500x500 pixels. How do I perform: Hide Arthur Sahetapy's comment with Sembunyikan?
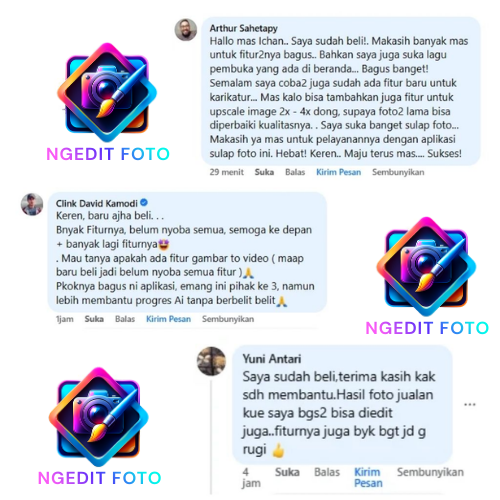(398, 172)
